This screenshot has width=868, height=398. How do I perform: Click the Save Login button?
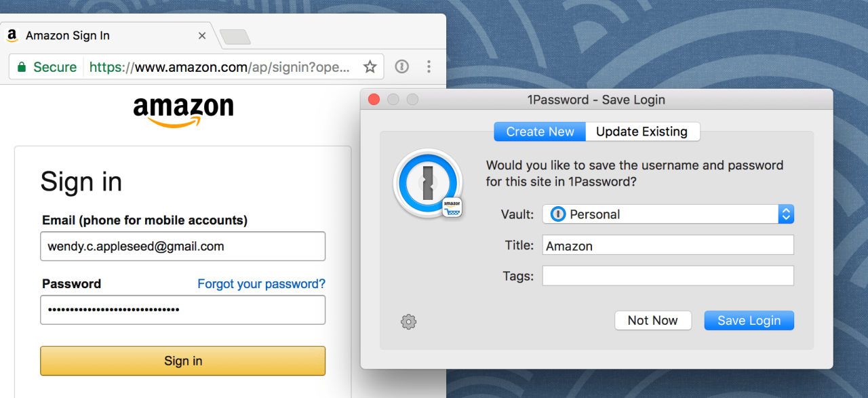click(x=749, y=320)
